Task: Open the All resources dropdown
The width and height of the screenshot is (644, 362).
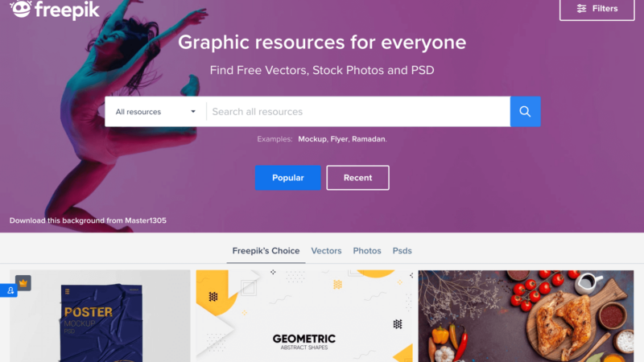Action: [x=155, y=112]
